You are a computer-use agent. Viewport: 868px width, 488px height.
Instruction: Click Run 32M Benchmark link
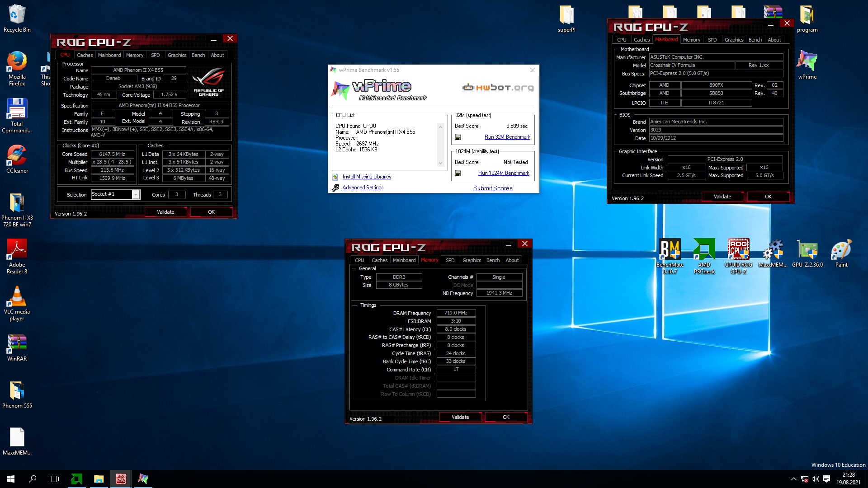[x=507, y=137]
